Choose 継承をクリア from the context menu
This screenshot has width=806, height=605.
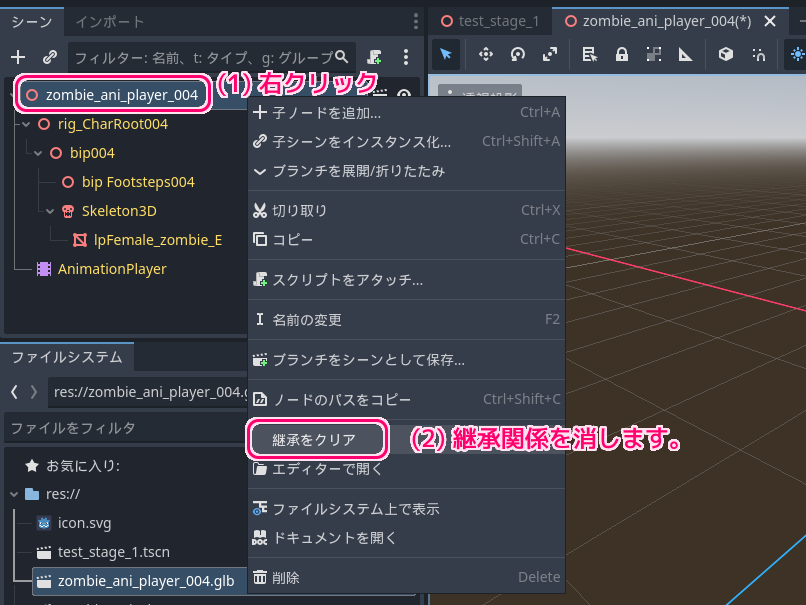(314, 438)
